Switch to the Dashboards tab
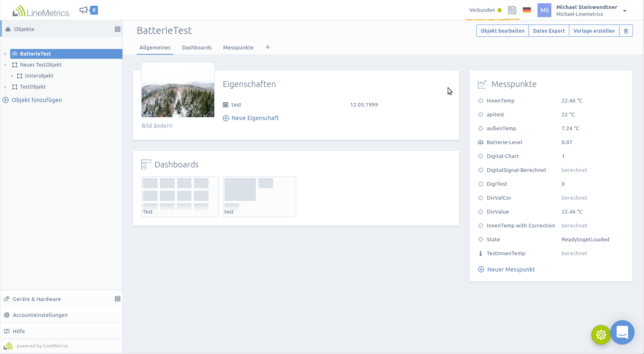644x354 pixels. click(197, 48)
